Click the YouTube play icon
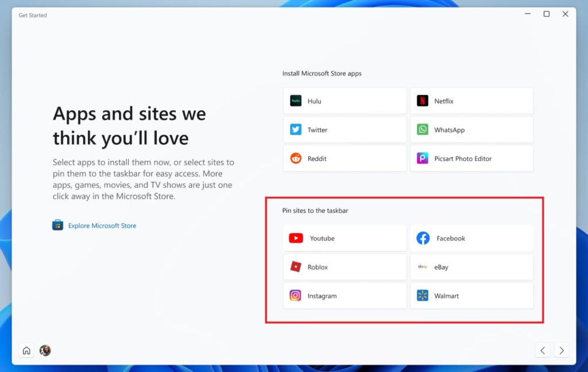 [296, 238]
